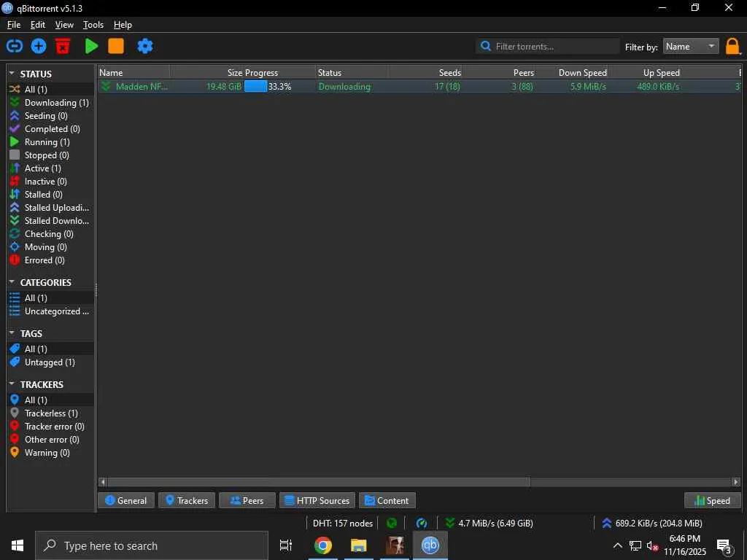Select the Other error (0) filter
This screenshot has height=560, width=747.
(50, 440)
